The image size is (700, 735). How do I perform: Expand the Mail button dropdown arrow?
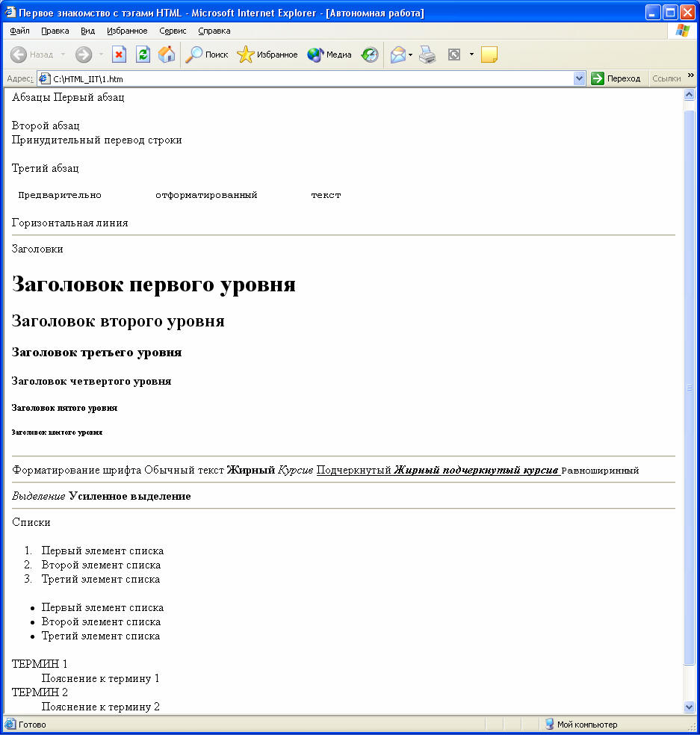(x=410, y=55)
